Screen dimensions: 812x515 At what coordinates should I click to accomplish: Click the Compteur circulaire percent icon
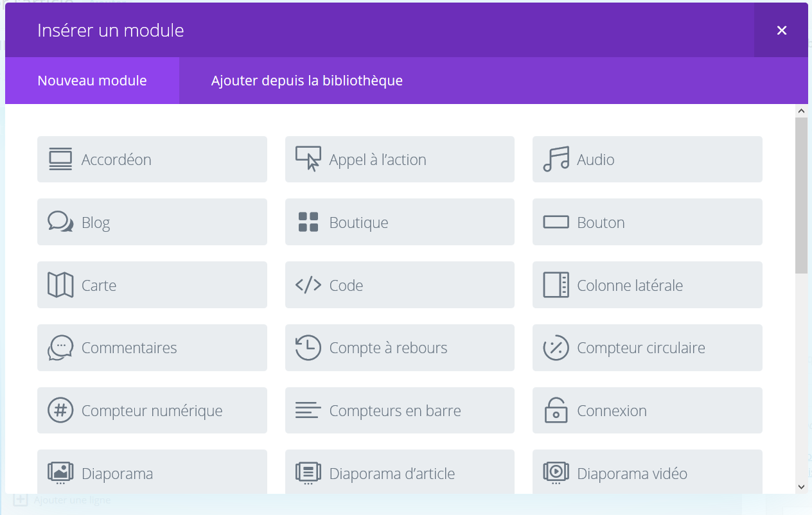pos(556,347)
